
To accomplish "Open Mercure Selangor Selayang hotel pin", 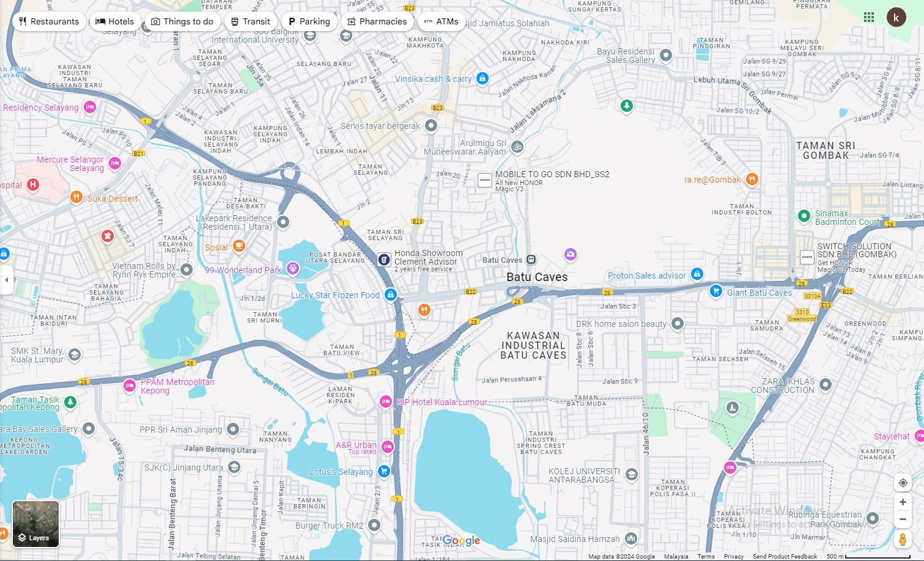I will pyautogui.click(x=114, y=163).
